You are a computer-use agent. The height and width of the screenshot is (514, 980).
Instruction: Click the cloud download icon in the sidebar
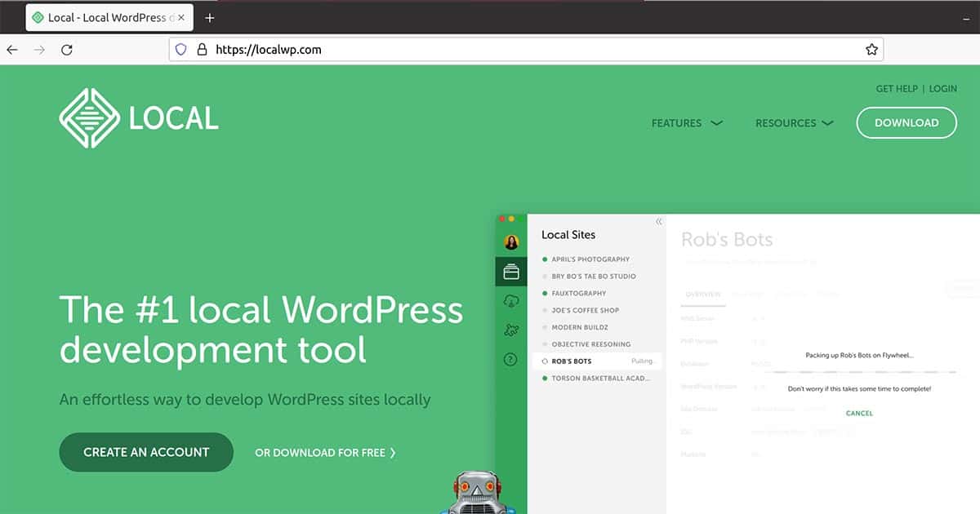(x=511, y=301)
